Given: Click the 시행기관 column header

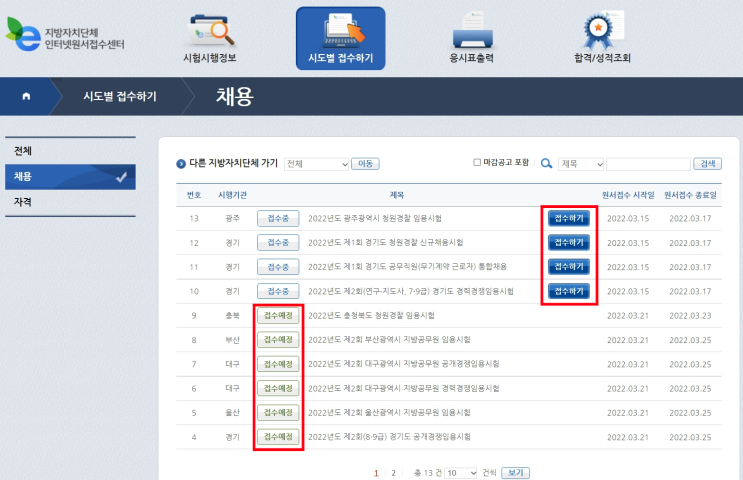Looking at the screenshot, I should pyautogui.click(x=232, y=195).
